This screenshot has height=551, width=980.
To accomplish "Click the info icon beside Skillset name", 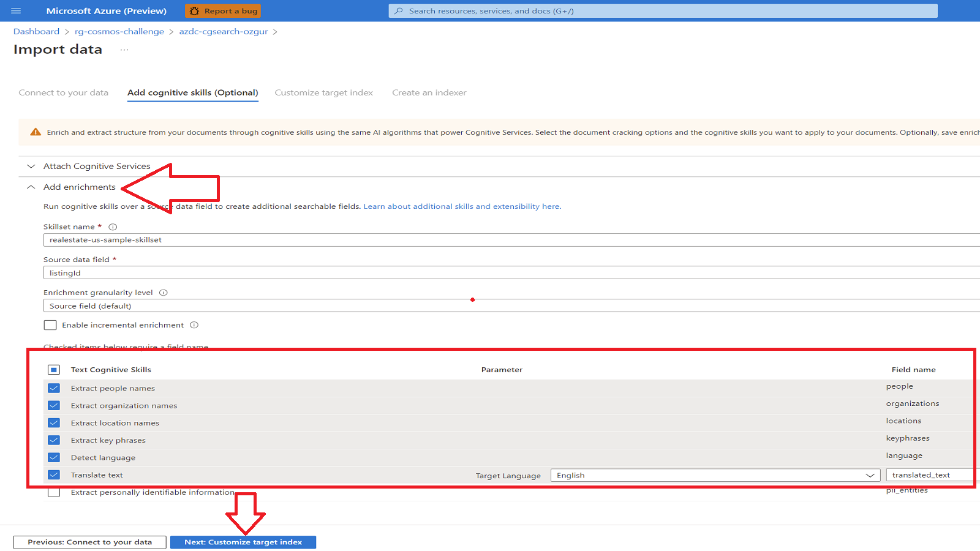I will pyautogui.click(x=113, y=227).
